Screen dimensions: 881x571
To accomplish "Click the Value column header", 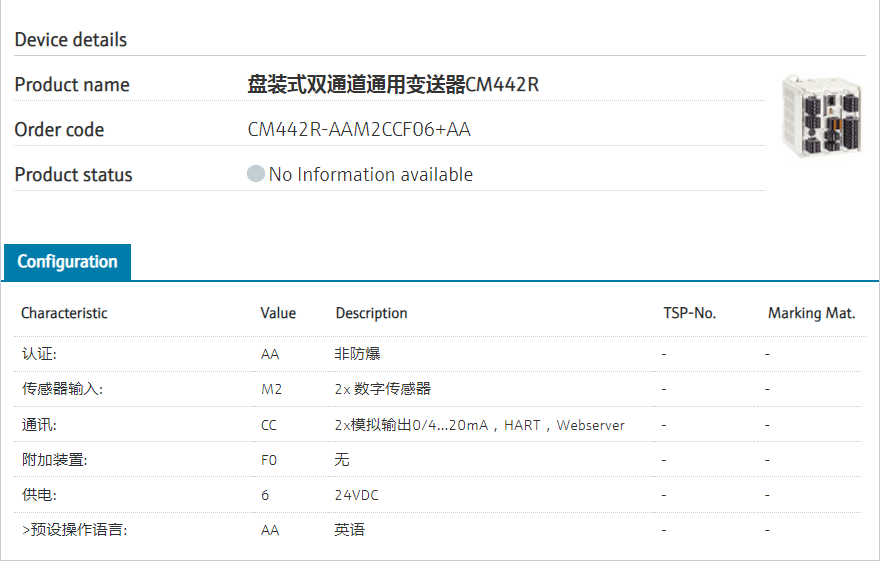I will 278,313.
